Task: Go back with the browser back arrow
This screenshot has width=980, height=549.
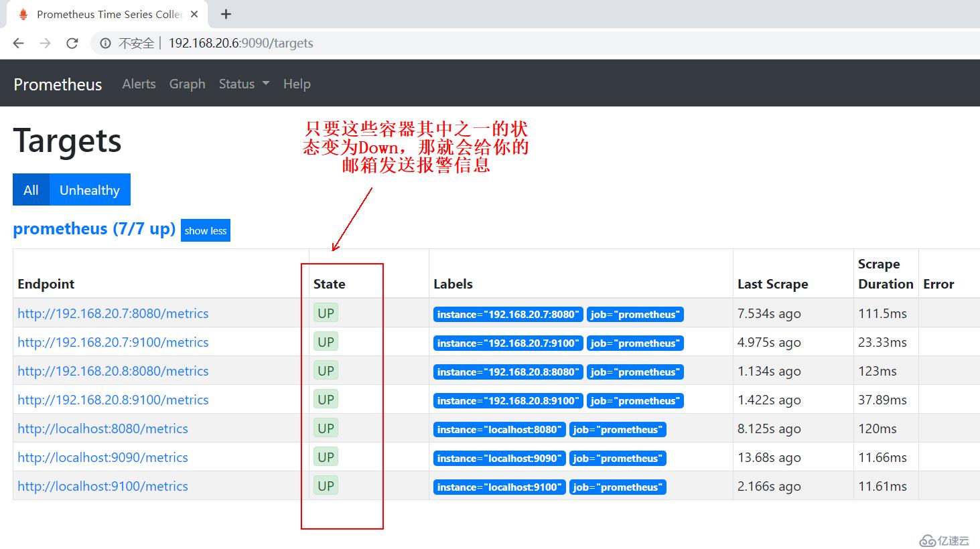Action: pos(18,43)
